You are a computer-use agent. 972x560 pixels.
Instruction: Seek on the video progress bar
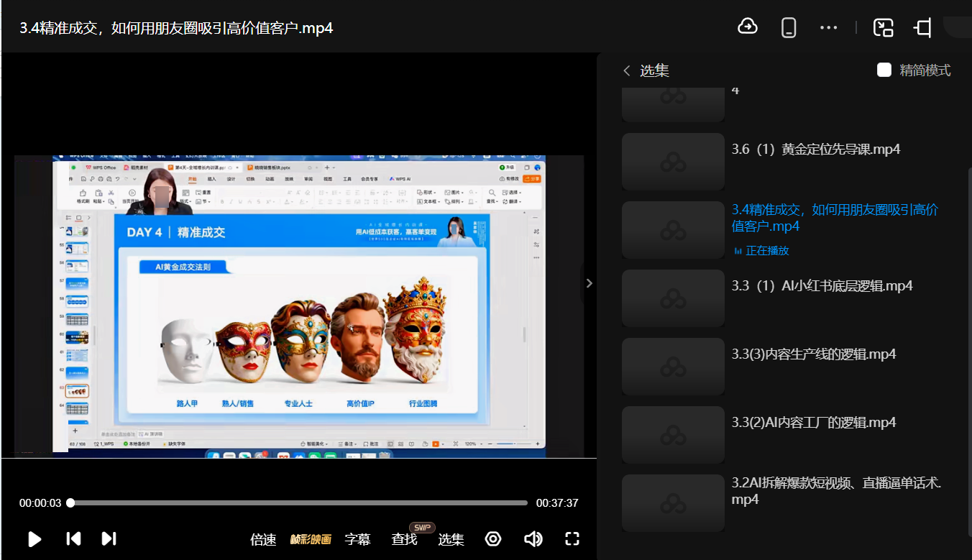(298, 503)
